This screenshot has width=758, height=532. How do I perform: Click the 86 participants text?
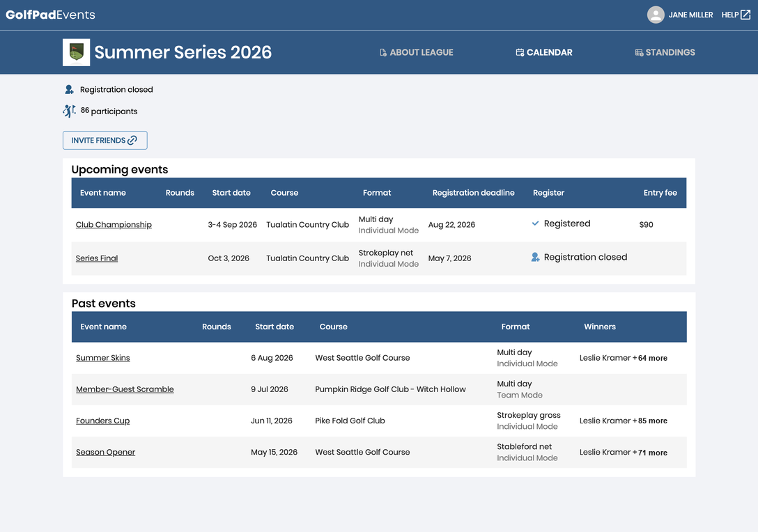tap(109, 111)
